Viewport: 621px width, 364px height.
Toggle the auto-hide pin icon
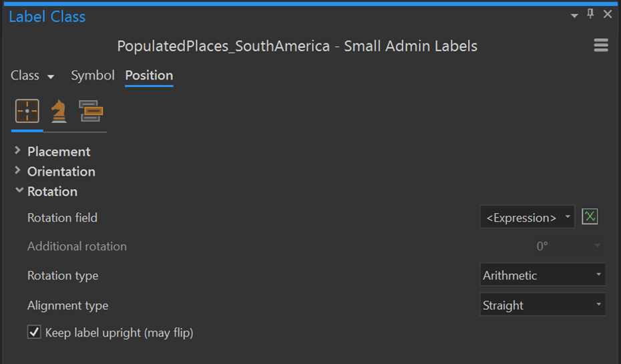pyautogui.click(x=590, y=14)
